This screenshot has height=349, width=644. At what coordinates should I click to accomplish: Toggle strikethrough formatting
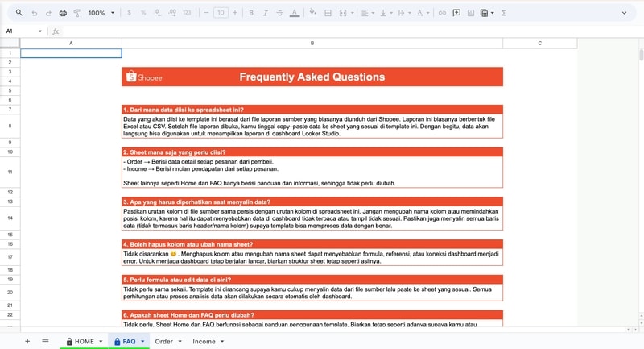279,13
